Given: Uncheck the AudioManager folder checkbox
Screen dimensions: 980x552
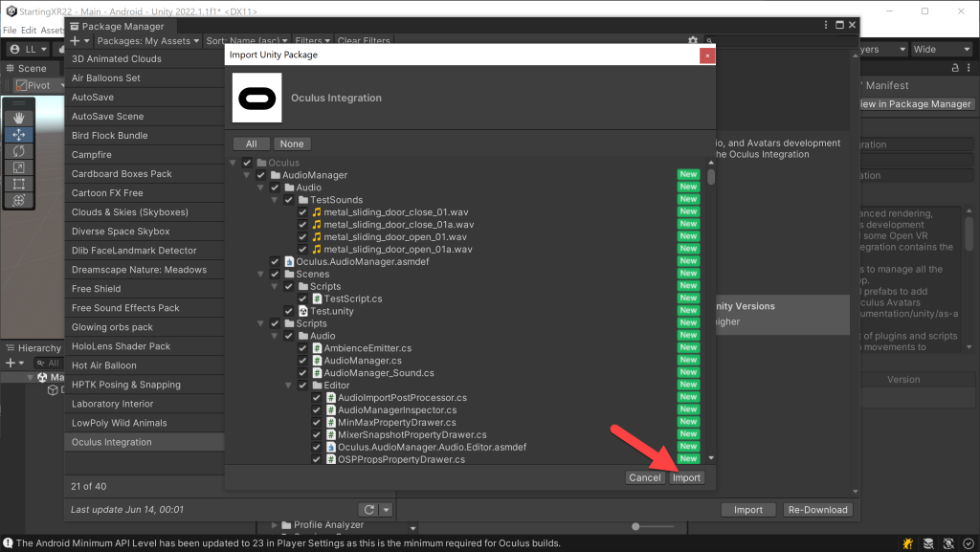Looking at the screenshot, I should (x=260, y=175).
